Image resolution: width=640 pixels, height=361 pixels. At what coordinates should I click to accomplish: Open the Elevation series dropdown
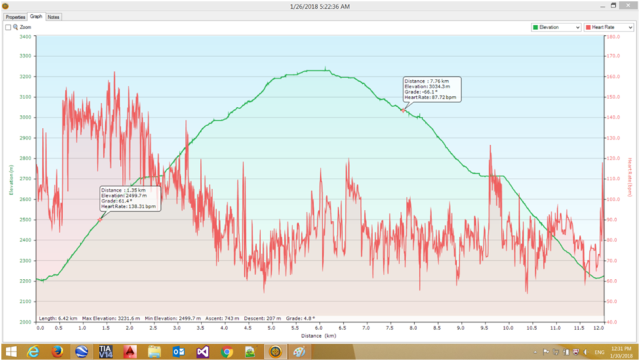coord(556,27)
